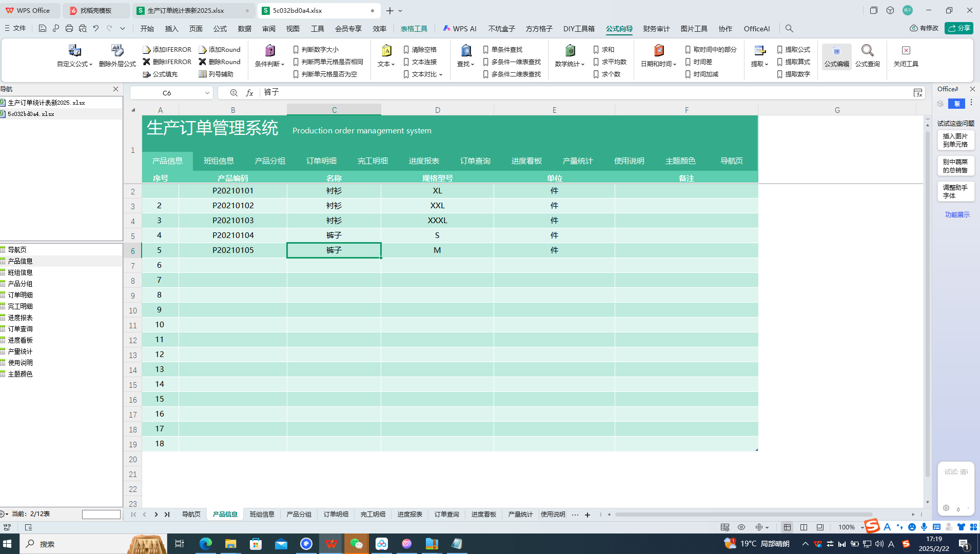Click the save icon in quick toolbar
980x554 pixels.
tap(43, 28)
